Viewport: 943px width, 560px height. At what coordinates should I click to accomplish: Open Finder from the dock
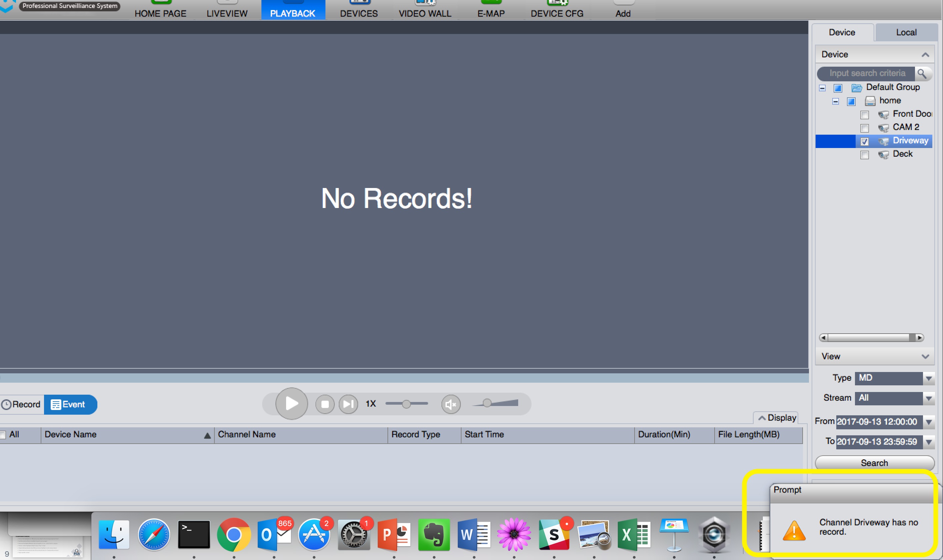click(x=114, y=534)
